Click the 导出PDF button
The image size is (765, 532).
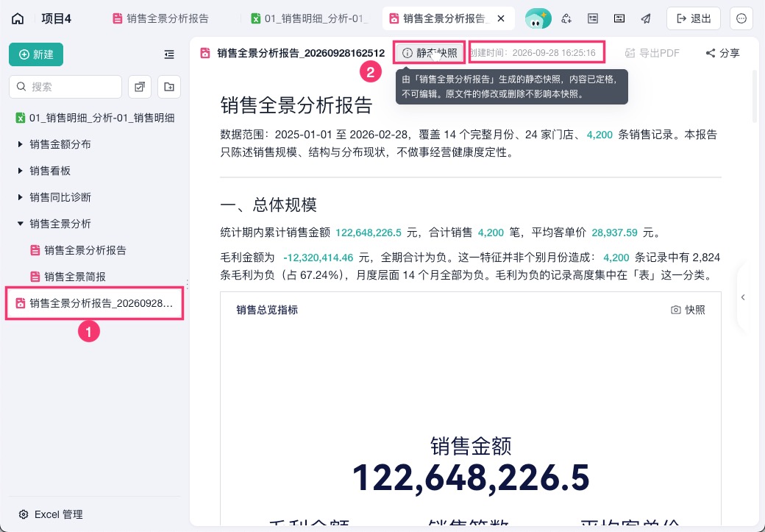pyautogui.click(x=652, y=53)
